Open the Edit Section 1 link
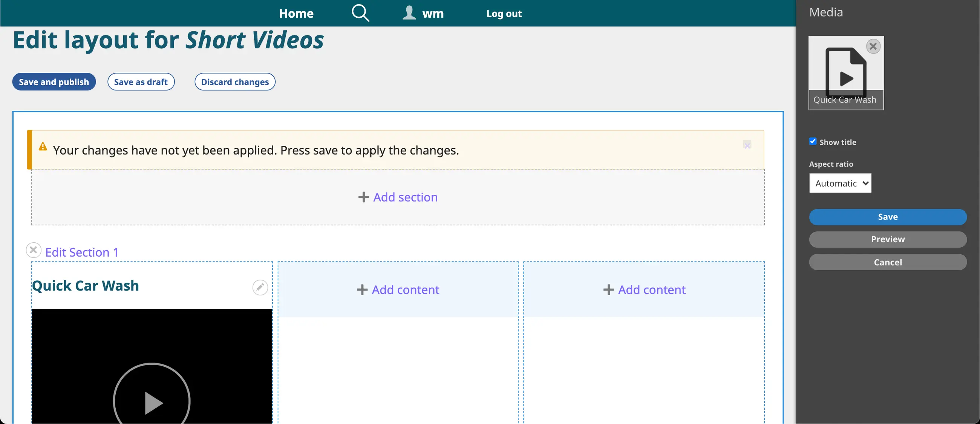 point(82,252)
